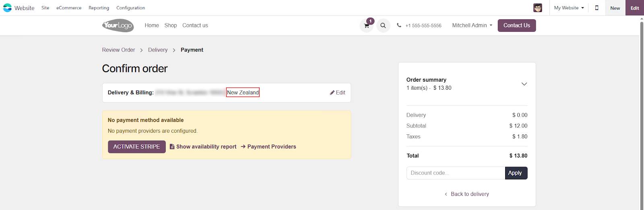Apply the discount code
644x210 pixels.
516,173
